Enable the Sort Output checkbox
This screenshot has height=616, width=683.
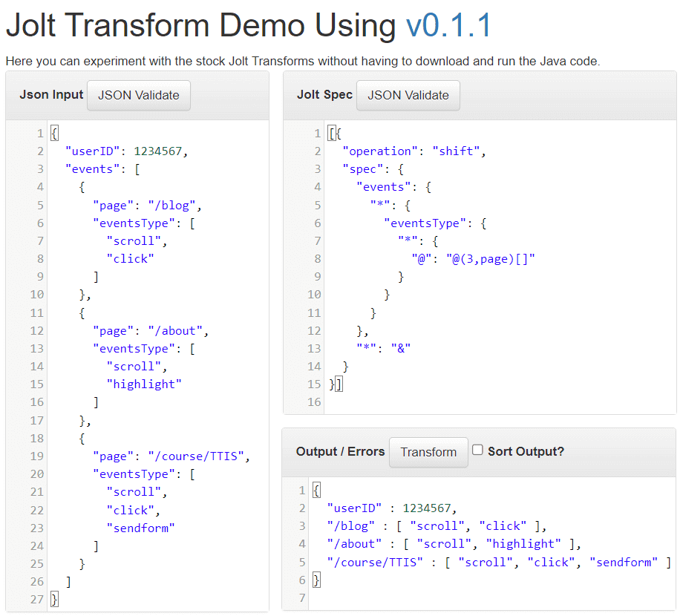(477, 450)
